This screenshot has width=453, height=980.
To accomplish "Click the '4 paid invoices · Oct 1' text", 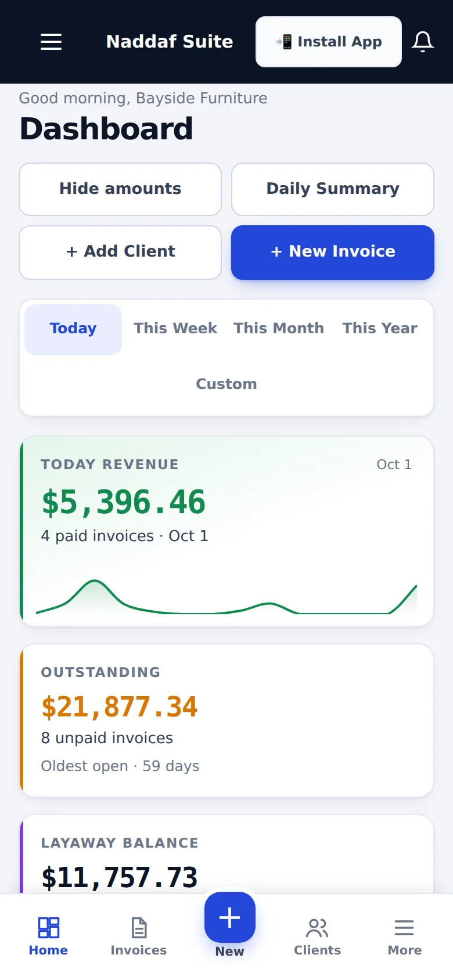I will (x=124, y=536).
